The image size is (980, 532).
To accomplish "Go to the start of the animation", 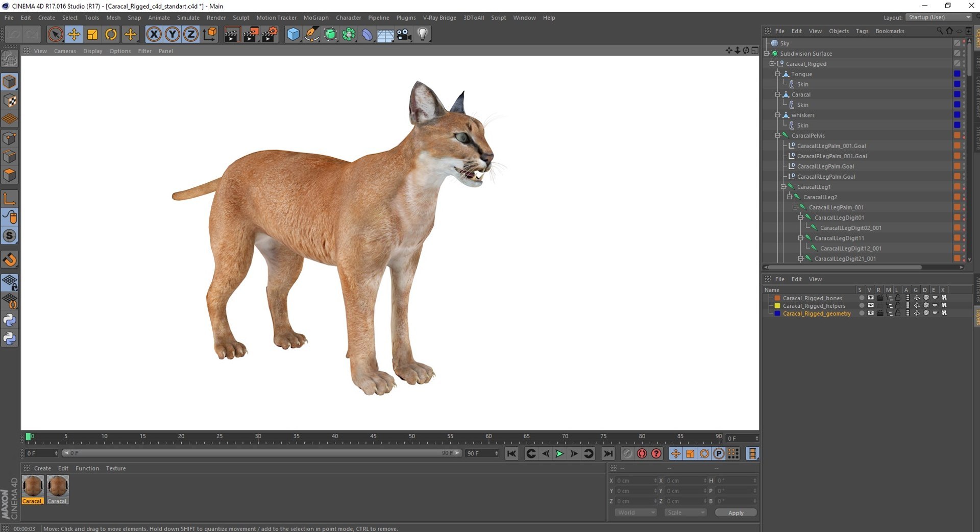I will coord(511,453).
